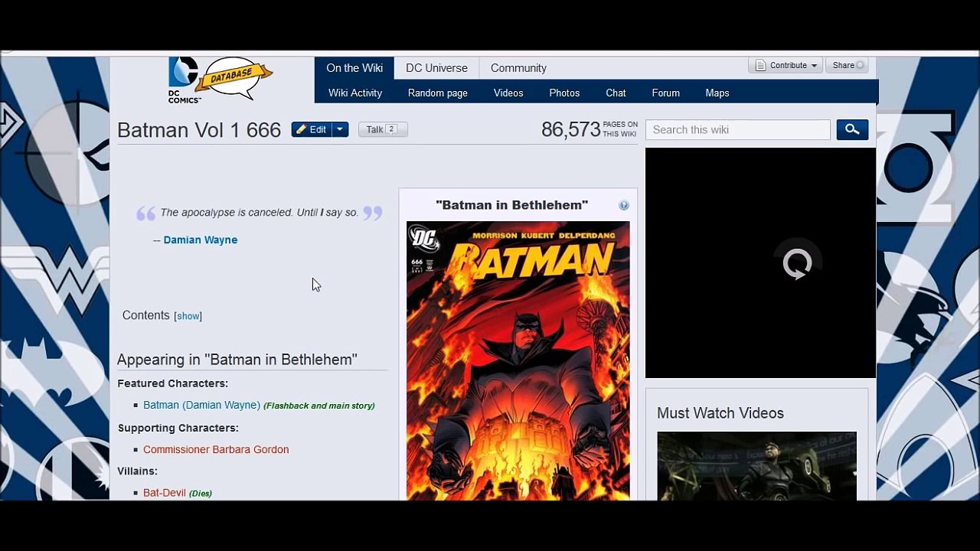
Task: Click the loading video player panel
Action: tap(760, 262)
